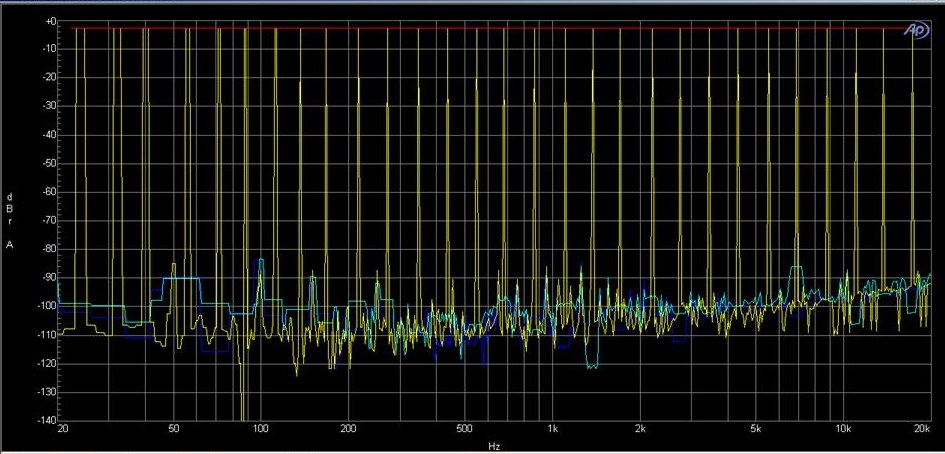Select the -90 label on the dBr axis
This screenshot has width=945, height=454.
pyautogui.click(x=49, y=278)
